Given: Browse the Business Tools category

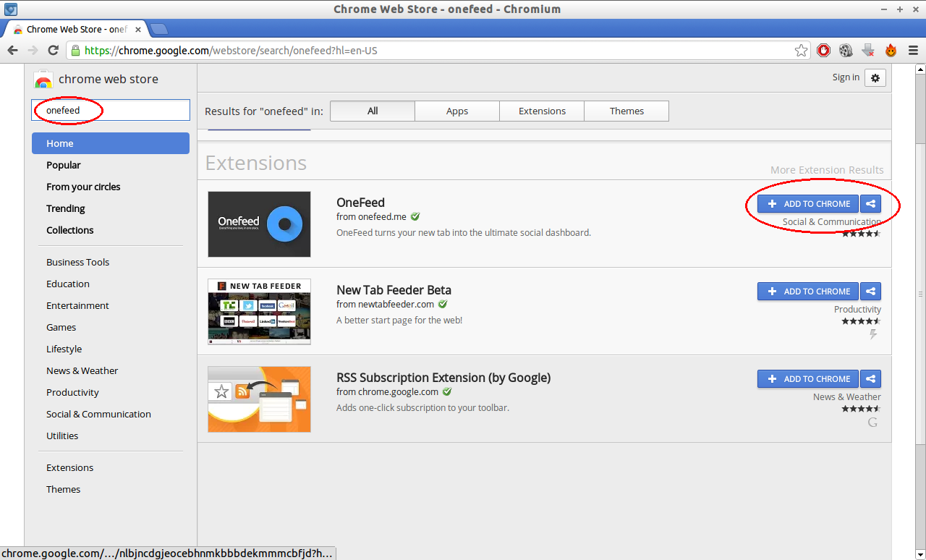Looking at the screenshot, I should (x=78, y=262).
